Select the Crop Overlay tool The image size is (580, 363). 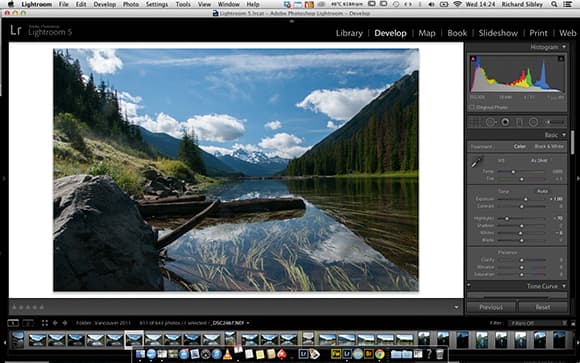click(x=476, y=122)
